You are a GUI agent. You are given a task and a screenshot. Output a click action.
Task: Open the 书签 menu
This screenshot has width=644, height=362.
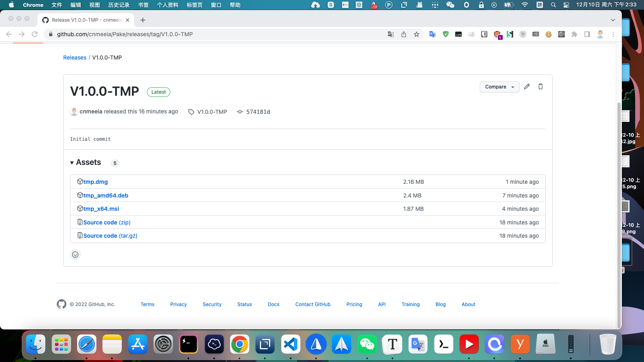tap(143, 5)
